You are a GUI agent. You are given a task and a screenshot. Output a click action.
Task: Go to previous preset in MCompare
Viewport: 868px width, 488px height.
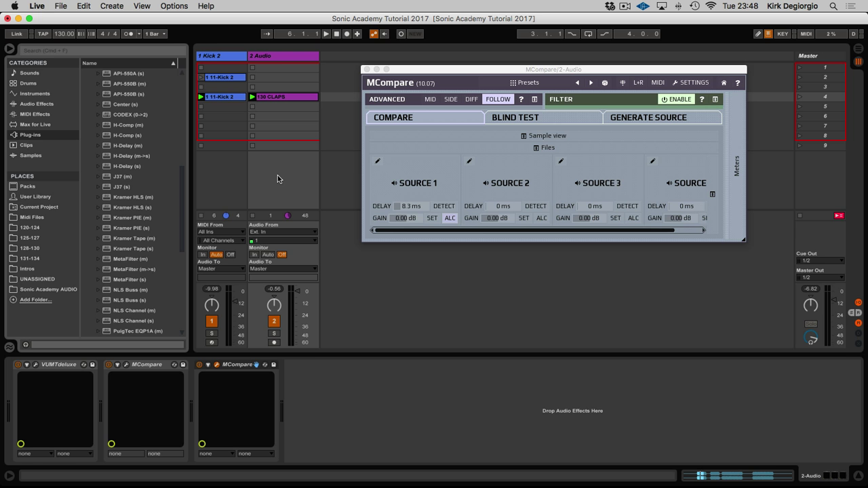[577, 83]
